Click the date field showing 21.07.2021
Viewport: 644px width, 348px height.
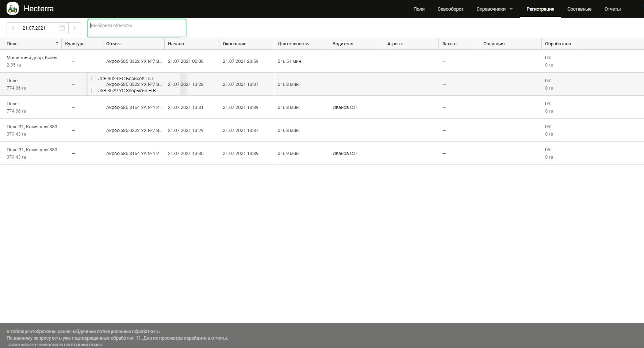38,28
